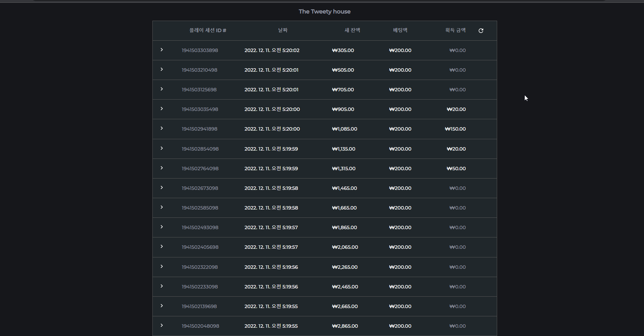Click bet amount ₩200.00 in row 1941503303898

pyautogui.click(x=400, y=50)
